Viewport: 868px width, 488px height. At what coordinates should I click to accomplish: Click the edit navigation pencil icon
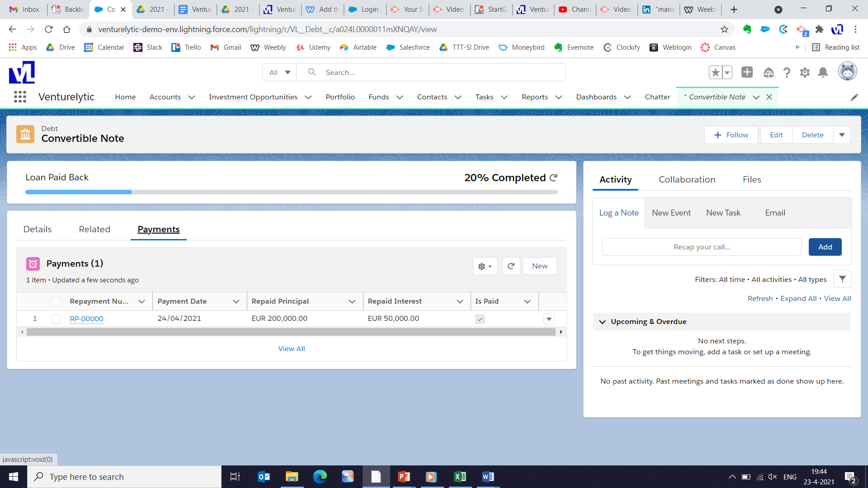pyautogui.click(x=854, y=97)
